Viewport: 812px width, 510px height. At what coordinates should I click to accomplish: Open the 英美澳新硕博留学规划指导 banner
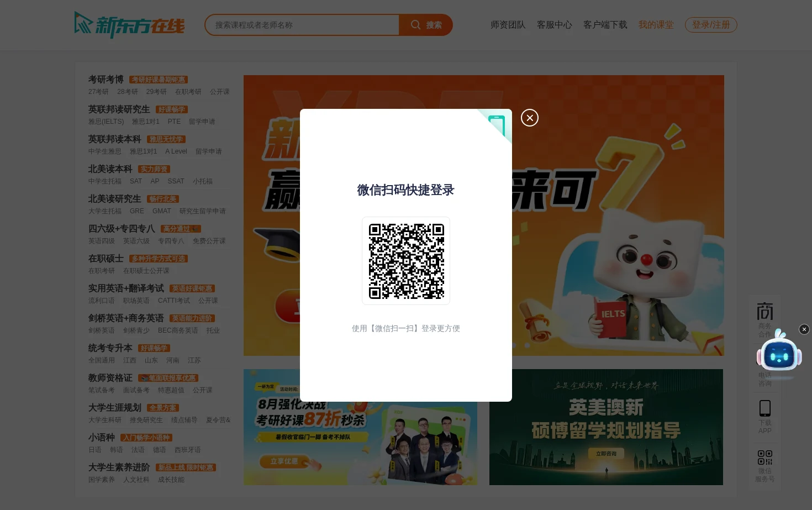click(606, 427)
